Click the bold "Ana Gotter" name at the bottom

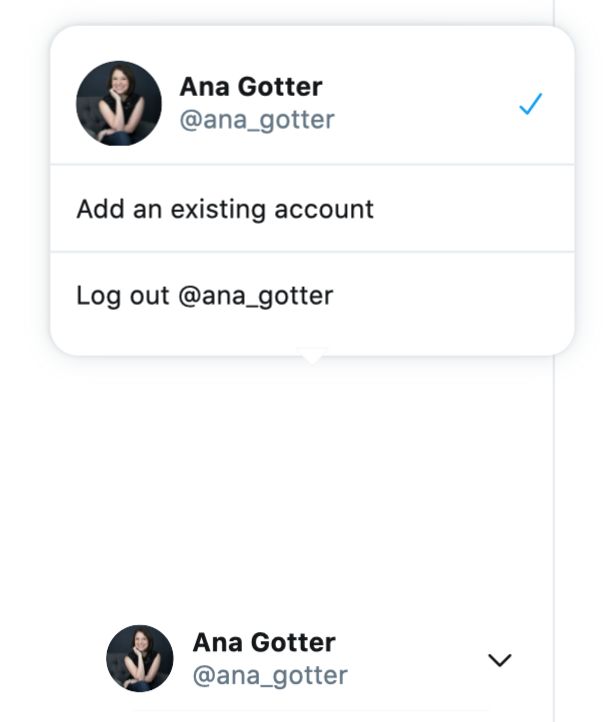(x=264, y=642)
